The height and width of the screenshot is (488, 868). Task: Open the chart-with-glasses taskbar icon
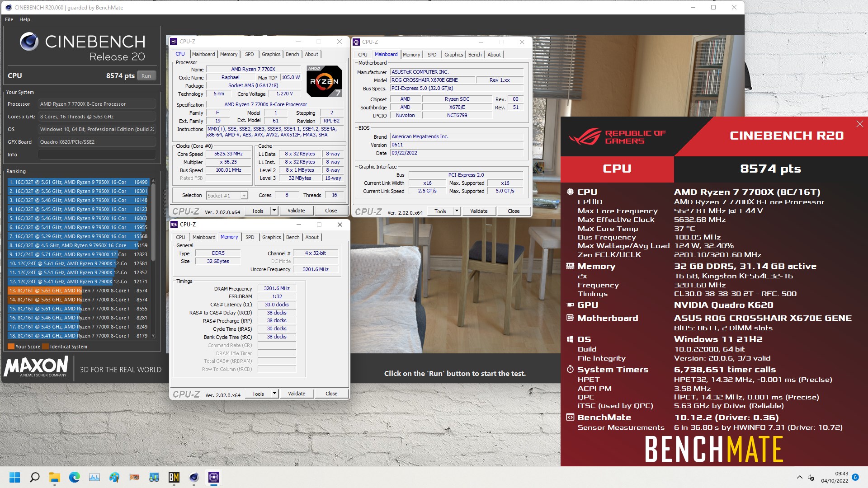tap(154, 477)
